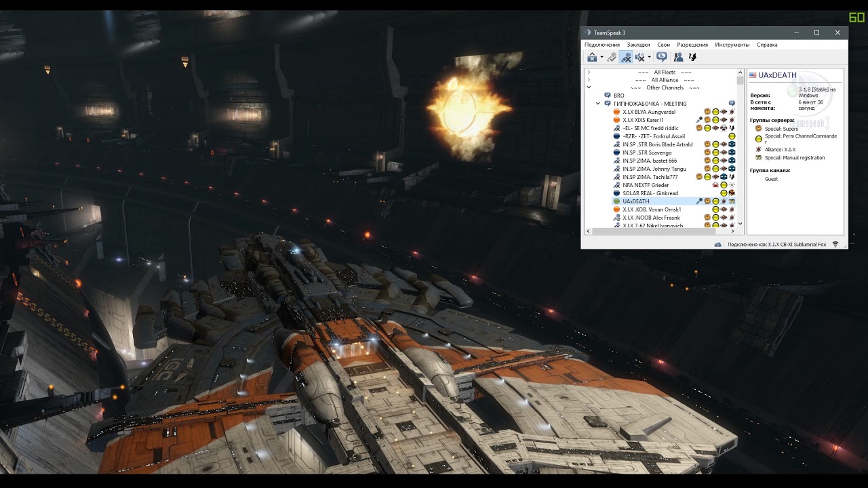Toggle the mute microphone toolbar button
The image size is (868, 488).
pos(626,57)
